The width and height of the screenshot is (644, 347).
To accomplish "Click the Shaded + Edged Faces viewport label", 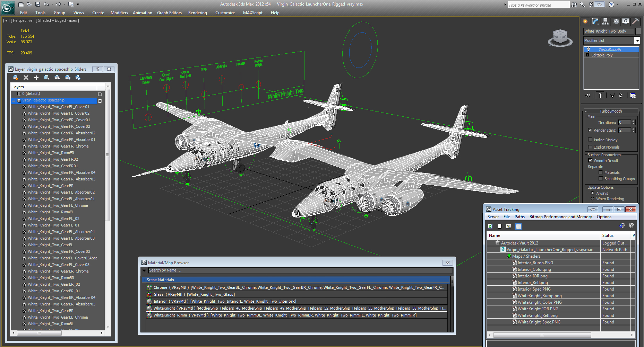I will click(x=58, y=20).
